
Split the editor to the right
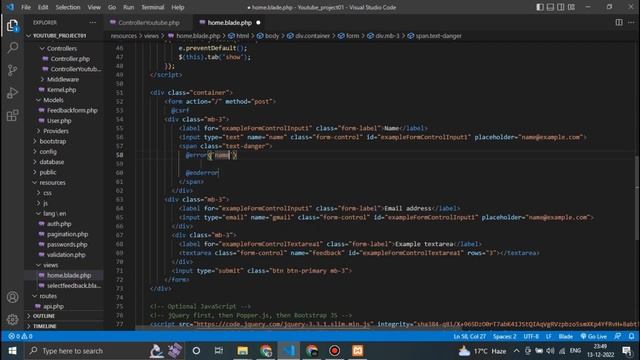tap(619, 22)
